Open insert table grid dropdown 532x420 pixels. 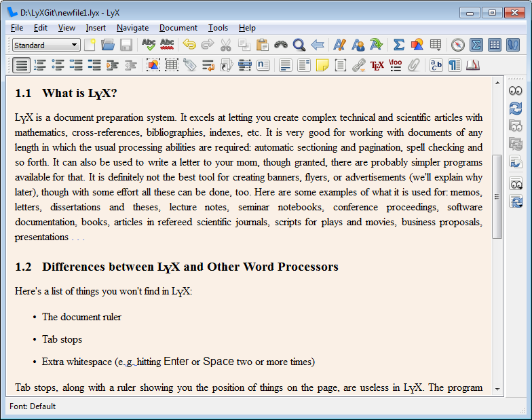436,45
